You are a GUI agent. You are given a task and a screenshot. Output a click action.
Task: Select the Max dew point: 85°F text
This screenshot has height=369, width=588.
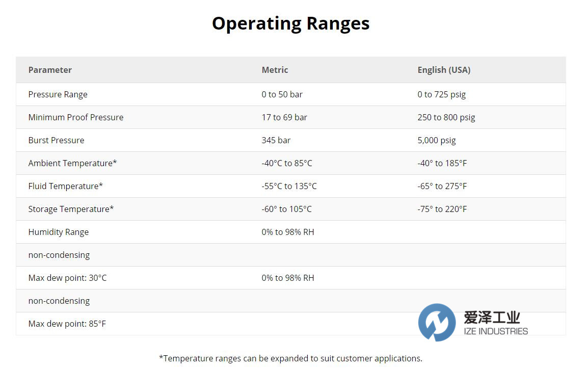coord(67,324)
